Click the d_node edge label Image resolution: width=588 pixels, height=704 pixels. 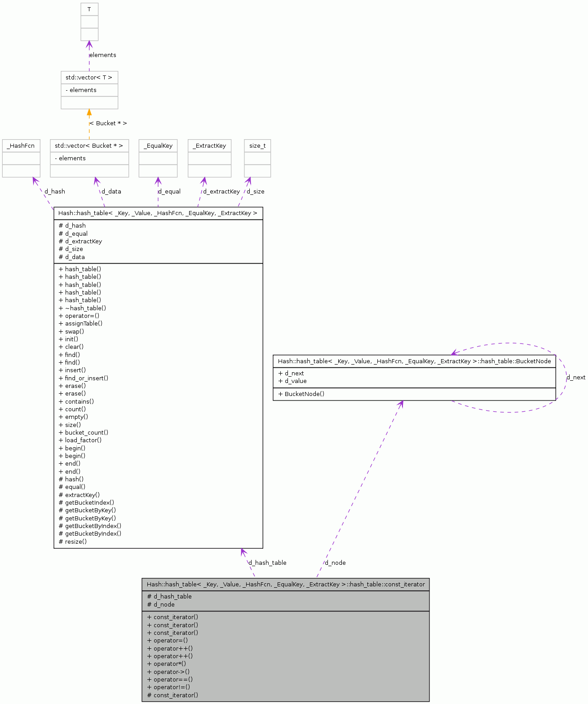pyautogui.click(x=336, y=563)
